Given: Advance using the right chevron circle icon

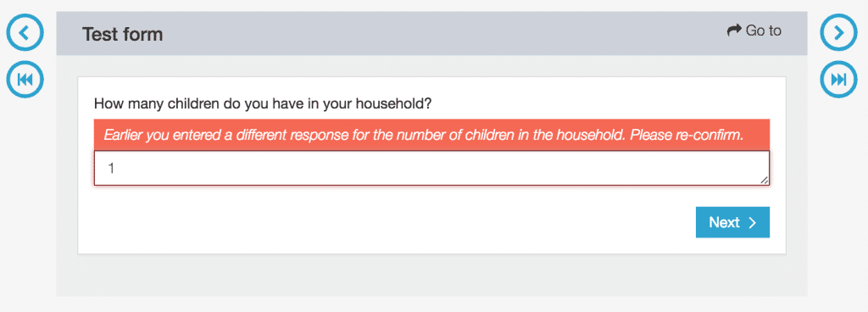Looking at the screenshot, I should tap(838, 33).
